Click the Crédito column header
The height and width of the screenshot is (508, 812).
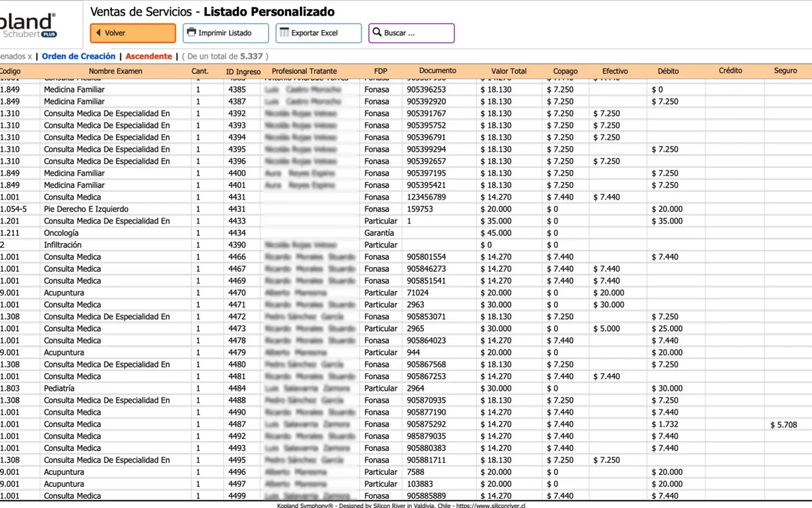(730, 71)
